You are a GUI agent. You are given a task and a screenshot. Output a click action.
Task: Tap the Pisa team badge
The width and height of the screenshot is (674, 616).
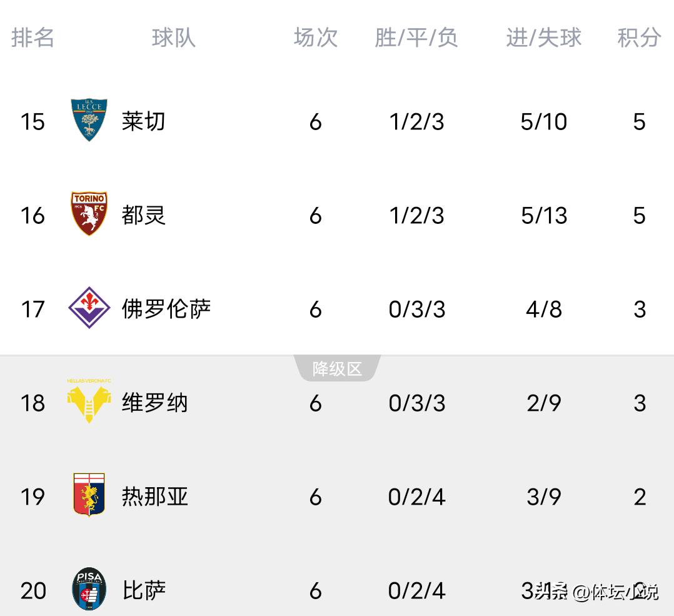[89, 589]
